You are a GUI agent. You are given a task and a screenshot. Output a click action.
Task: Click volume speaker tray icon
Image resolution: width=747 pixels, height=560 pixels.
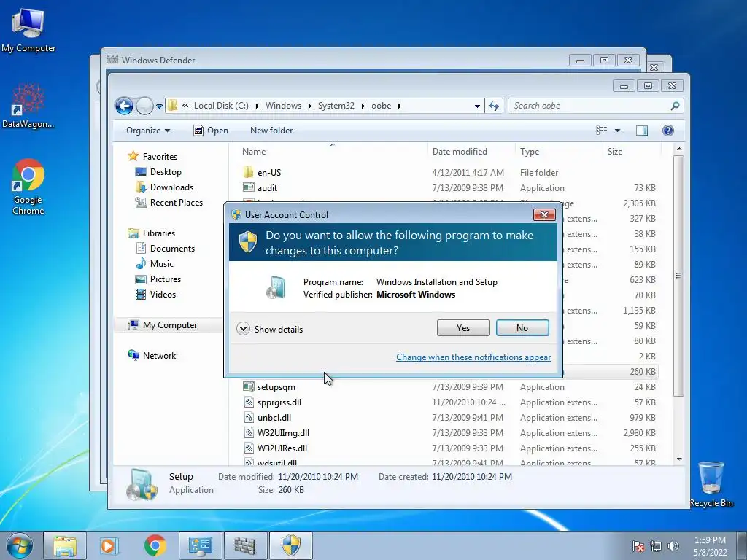pyautogui.click(x=673, y=546)
